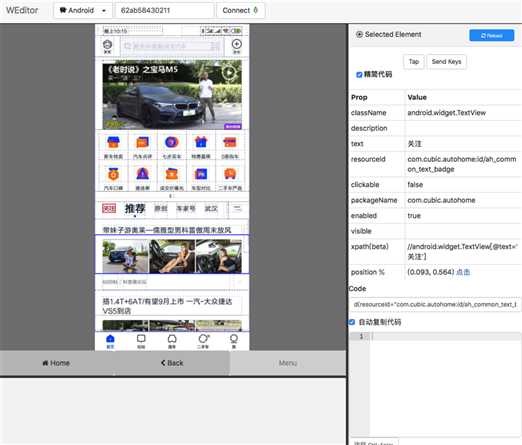
Task: Click the 点击 link beside position %
Action: pos(463,272)
